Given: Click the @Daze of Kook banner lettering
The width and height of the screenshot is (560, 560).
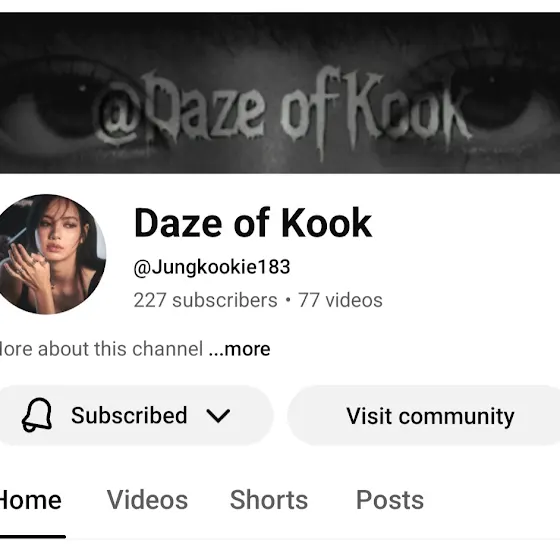Looking at the screenshot, I should click(x=284, y=111).
